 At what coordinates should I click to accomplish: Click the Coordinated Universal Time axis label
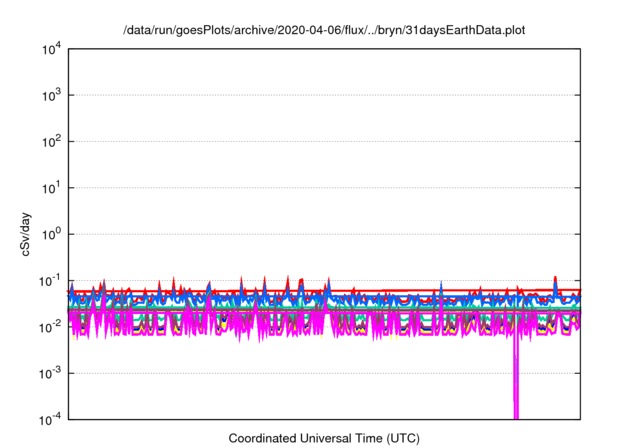click(323, 438)
